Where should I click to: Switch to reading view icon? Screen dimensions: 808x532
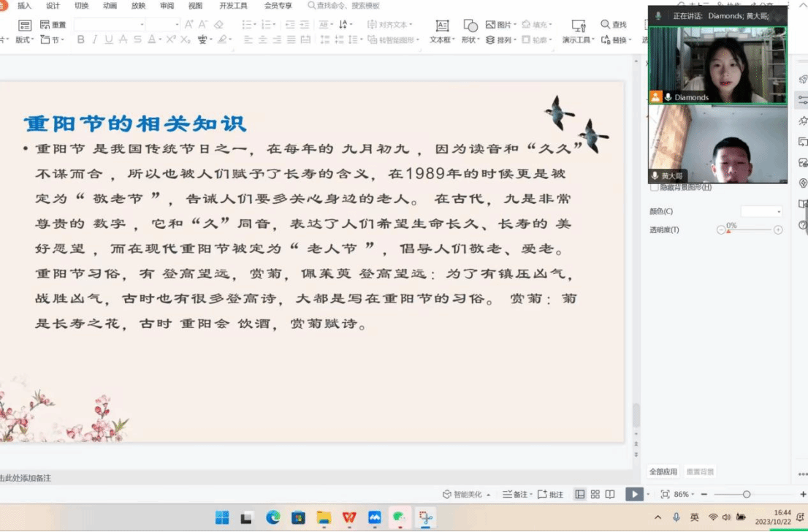coord(610,495)
